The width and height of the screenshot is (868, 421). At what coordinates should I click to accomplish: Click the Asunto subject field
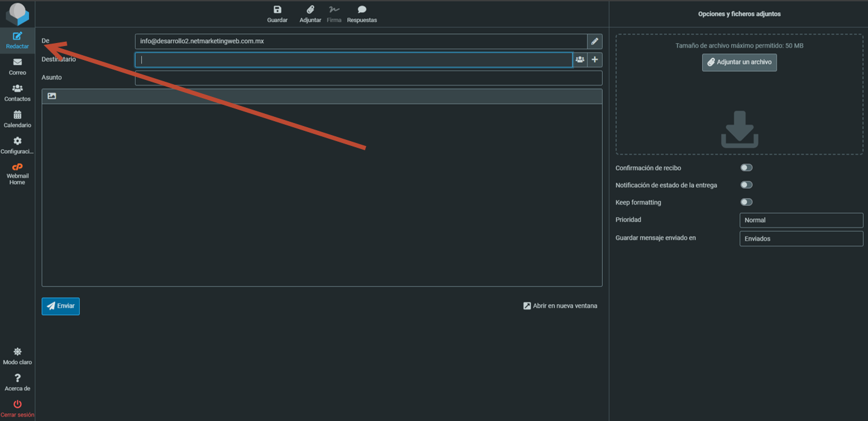(368, 78)
